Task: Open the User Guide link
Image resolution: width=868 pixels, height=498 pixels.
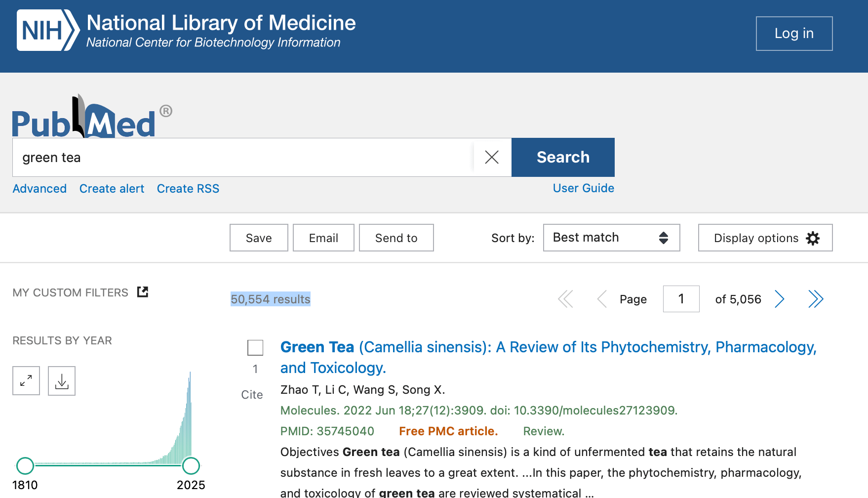Action: click(x=584, y=188)
